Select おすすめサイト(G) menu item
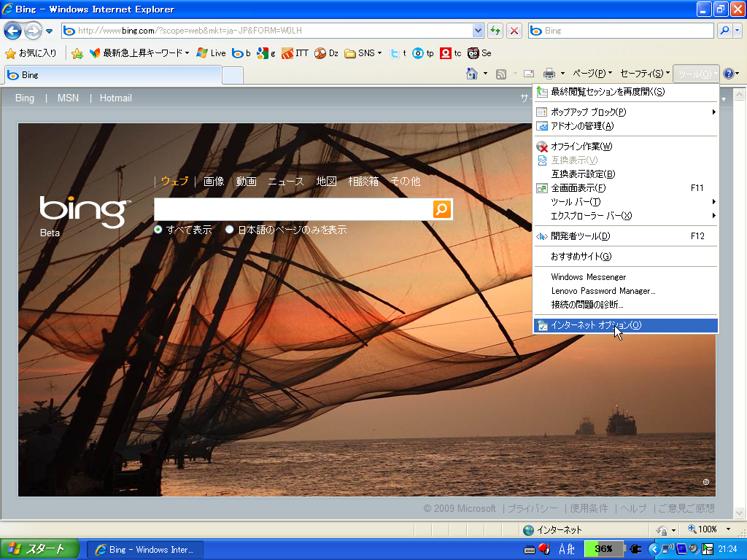Screen dimensions: 747x560 click(625, 257)
